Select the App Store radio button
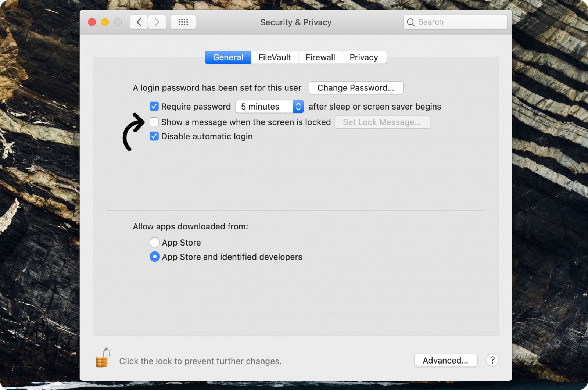The image size is (588, 390). (x=155, y=242)
